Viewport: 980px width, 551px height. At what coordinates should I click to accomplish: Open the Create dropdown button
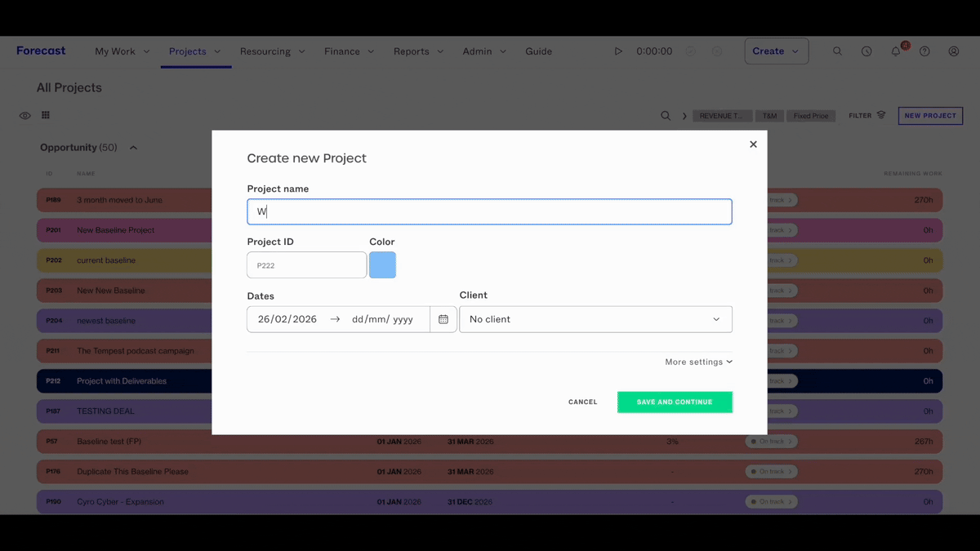(x=777, y=51)
